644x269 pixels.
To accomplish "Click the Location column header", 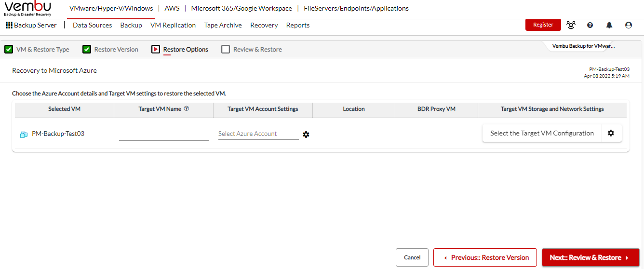I will tap(354, 109).
